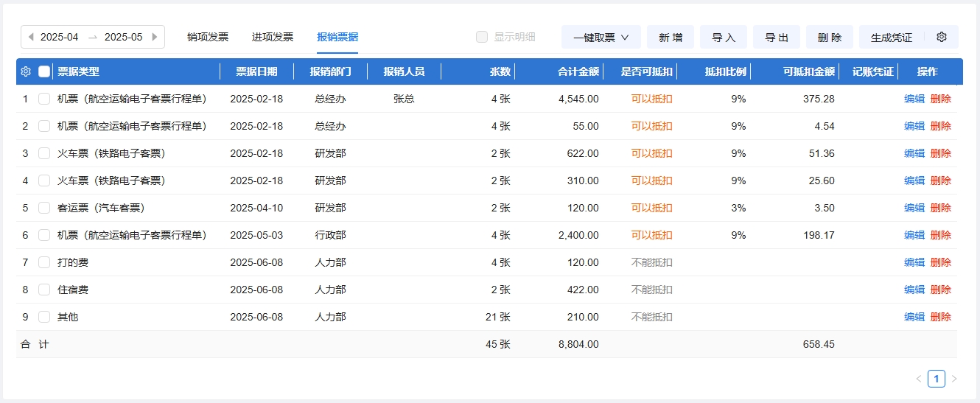Click 删除 link for 打的费 row

click(940, 262)
